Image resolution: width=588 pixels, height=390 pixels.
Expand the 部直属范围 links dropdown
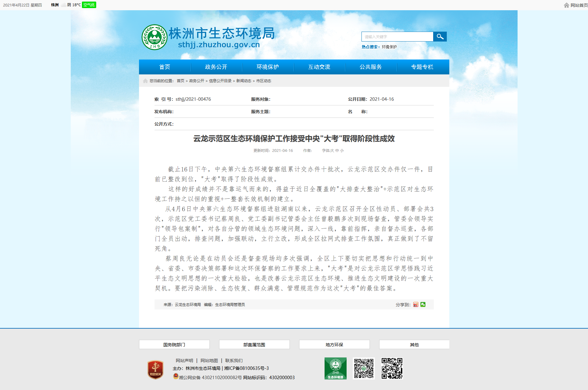254,345
